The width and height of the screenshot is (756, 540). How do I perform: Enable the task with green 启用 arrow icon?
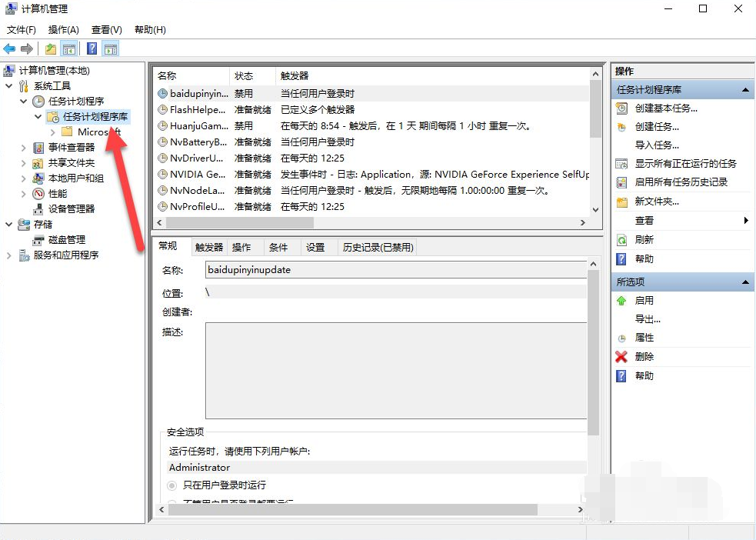(x=621, y=300)
